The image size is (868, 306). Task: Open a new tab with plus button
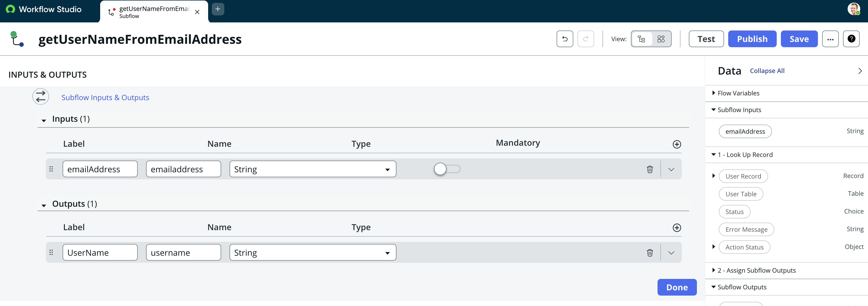click(x=218, y=9)
